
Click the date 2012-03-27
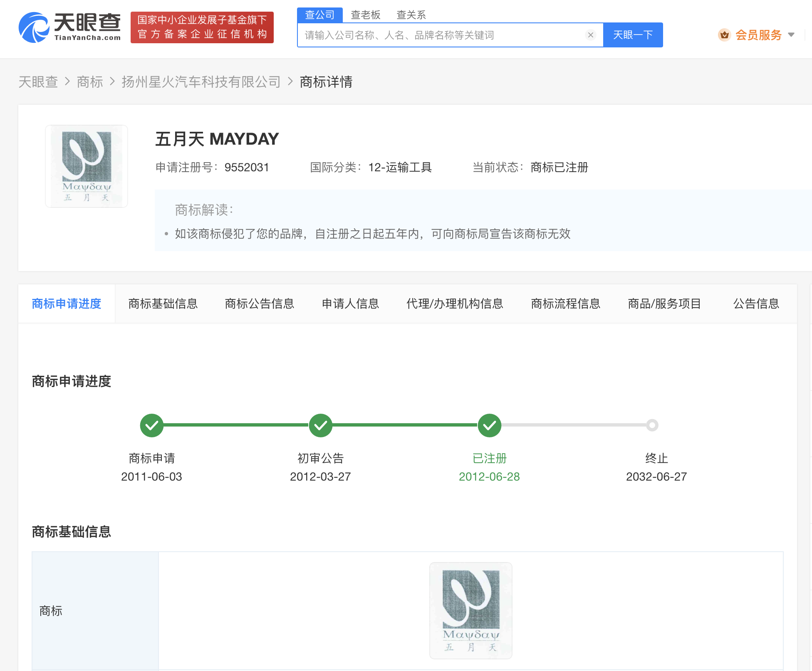[x=320, y=476]
